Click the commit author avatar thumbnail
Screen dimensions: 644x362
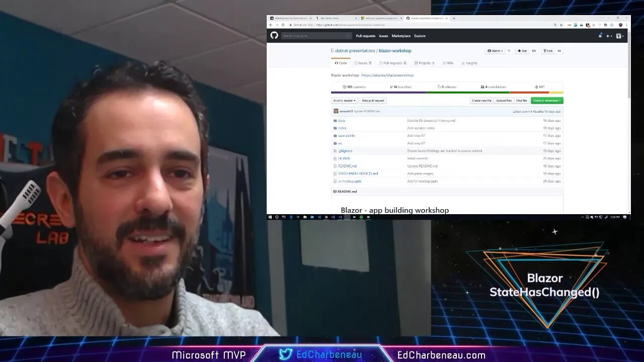(336, 111)
